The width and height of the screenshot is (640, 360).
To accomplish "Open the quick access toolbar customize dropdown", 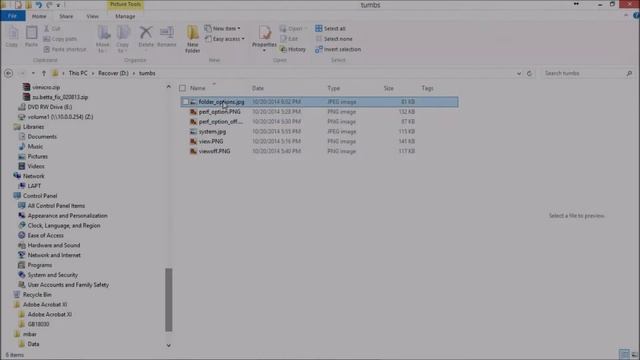I will 58,5.
